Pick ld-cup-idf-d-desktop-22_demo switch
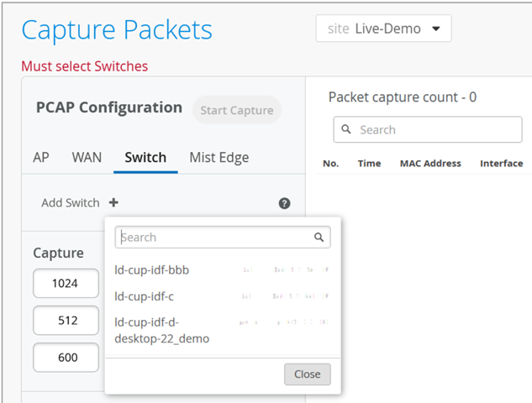 coord(162,330)
